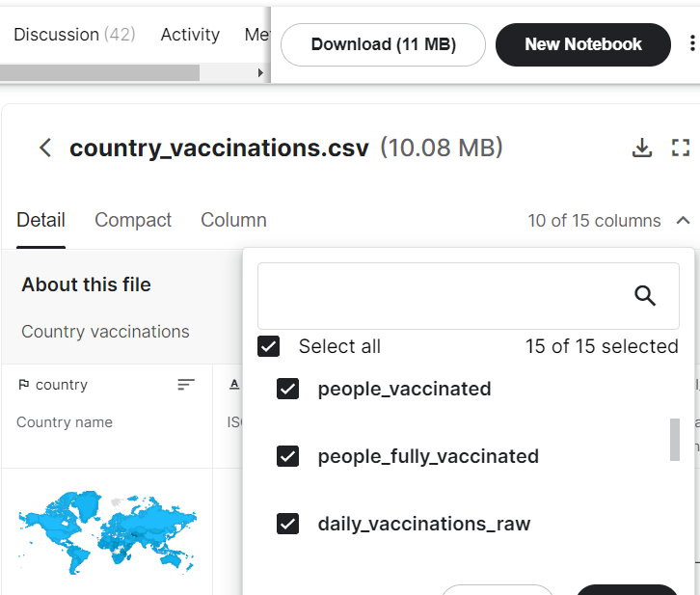The height and width of the screenshot is (595, 700).
Task: Open fullscreen view of the file preview
Action: (x=681, y=148)
